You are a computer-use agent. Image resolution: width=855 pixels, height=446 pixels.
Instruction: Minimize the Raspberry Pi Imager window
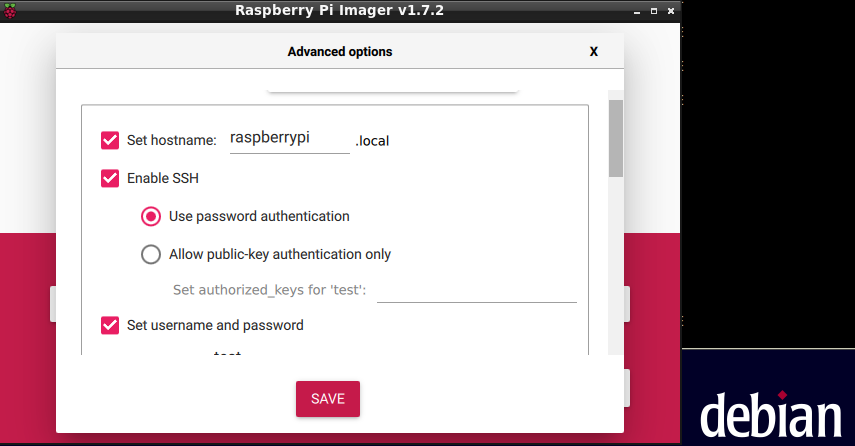(636, 10)
